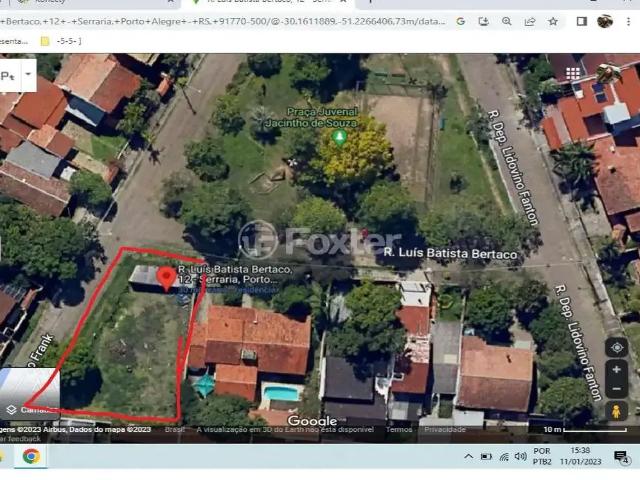
Task: Open the Google apps grid
Action: (573, 73)
